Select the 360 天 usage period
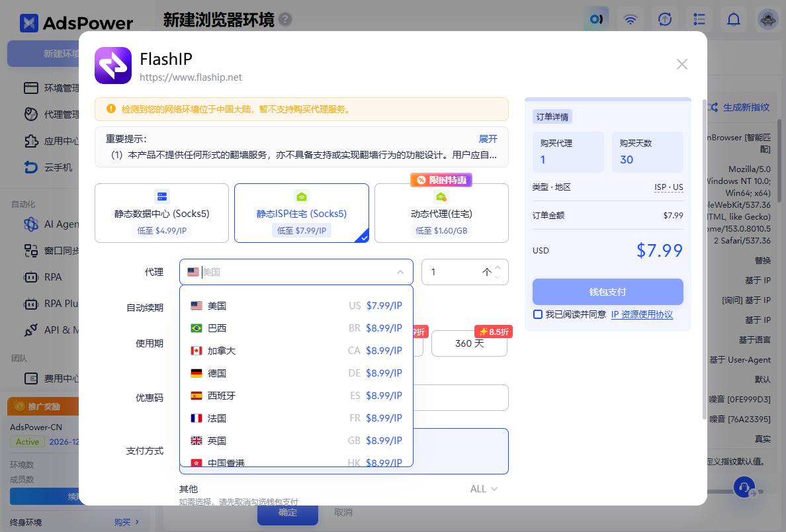 click(470, 343)
